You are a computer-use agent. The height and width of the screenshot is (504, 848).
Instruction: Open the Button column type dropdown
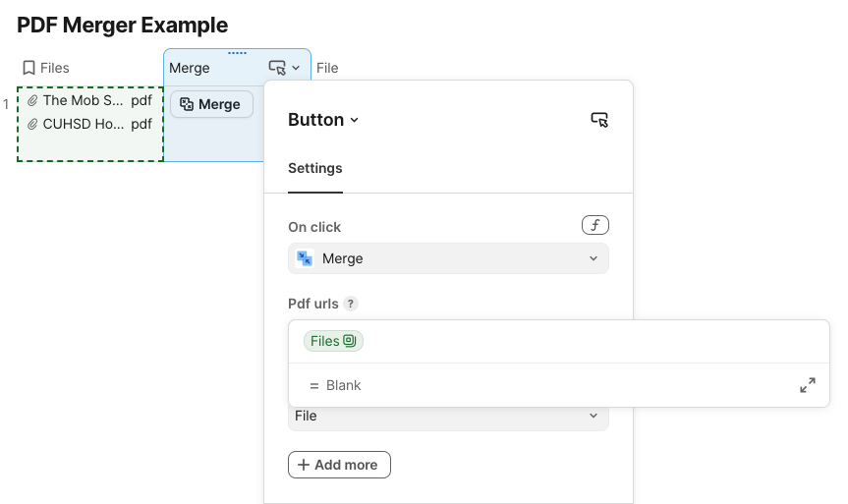pos(323,120)
